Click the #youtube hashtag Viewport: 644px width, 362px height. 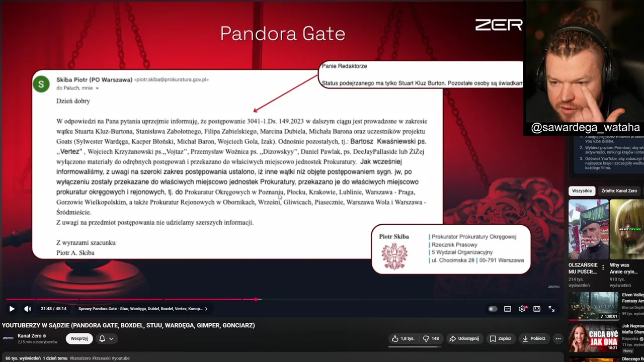click(x=122, y=358)
